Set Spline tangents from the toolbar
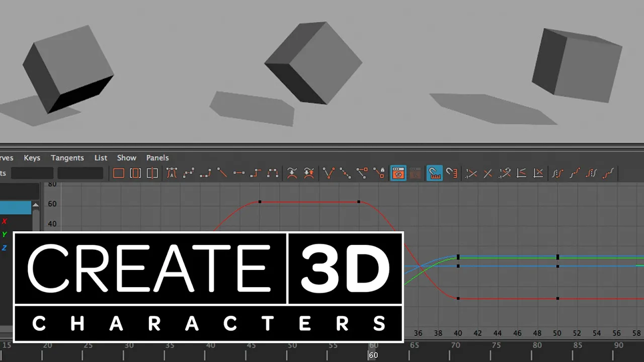 pyautogui.click(x=189, y=173)
